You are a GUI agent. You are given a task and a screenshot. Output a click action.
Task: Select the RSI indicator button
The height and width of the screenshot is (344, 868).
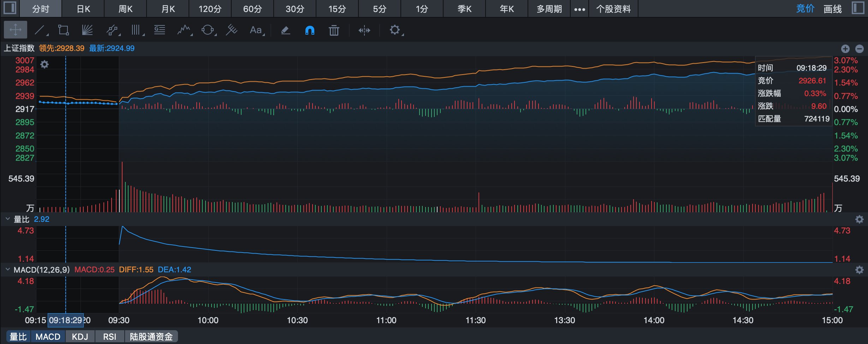(110, 337)
